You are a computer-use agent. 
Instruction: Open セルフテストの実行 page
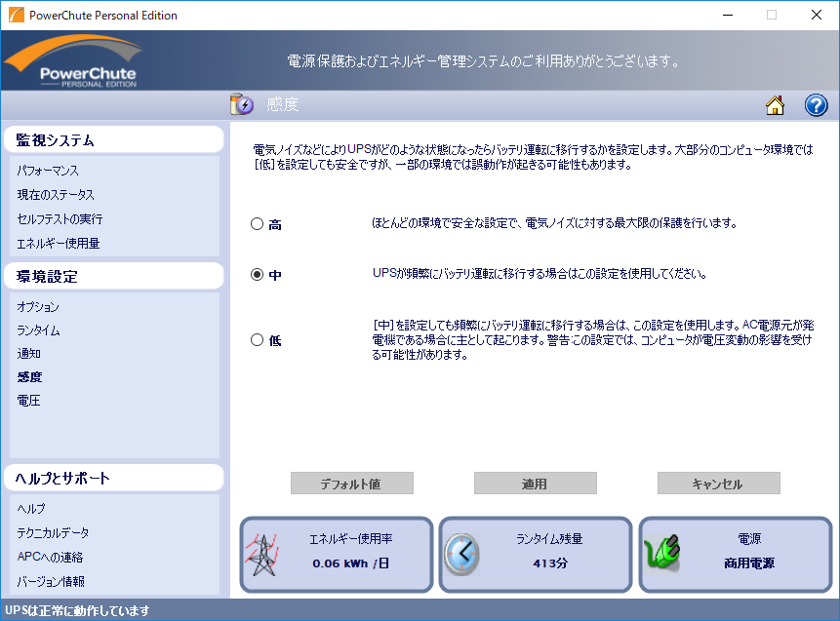pos(60,219)
